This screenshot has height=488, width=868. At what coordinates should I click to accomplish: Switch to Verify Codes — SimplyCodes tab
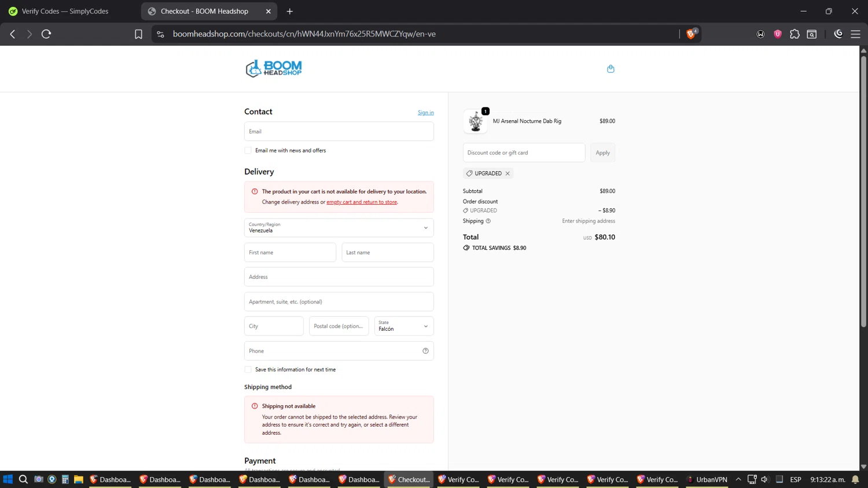(x=65, y=11)
